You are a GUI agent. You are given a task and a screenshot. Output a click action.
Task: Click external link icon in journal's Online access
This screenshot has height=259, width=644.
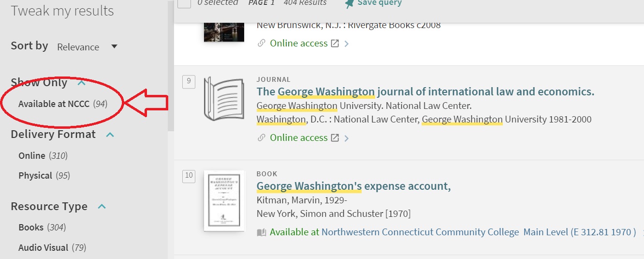click(335, 138)
